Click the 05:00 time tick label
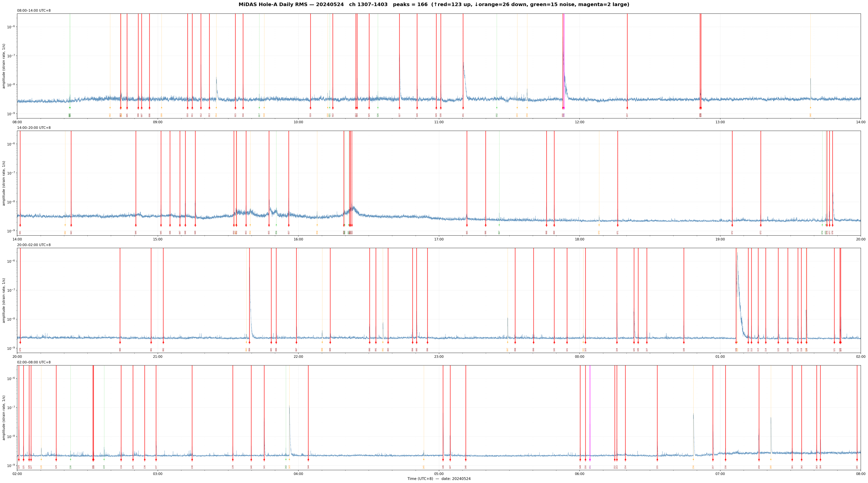868x483 pixels. point(439,474)
